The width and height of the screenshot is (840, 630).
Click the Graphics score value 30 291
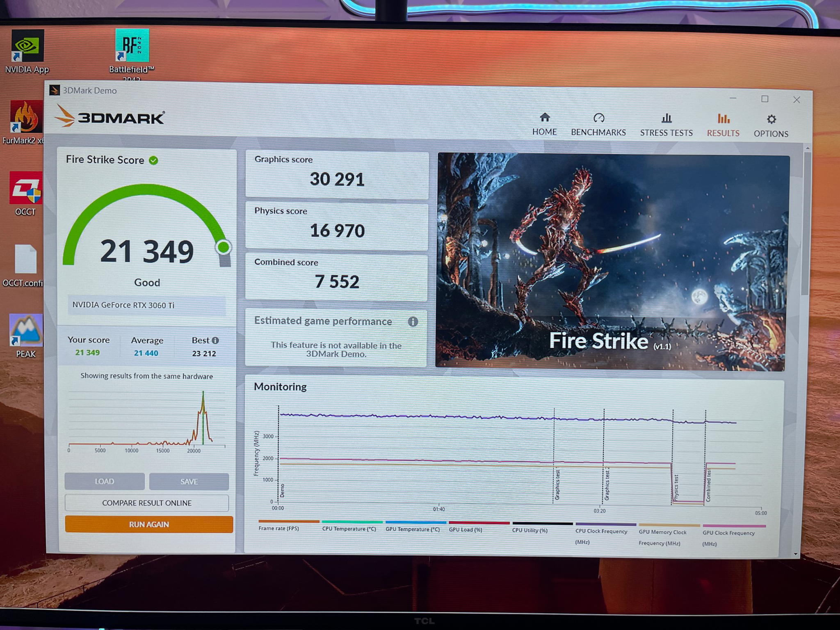(337, 179)
